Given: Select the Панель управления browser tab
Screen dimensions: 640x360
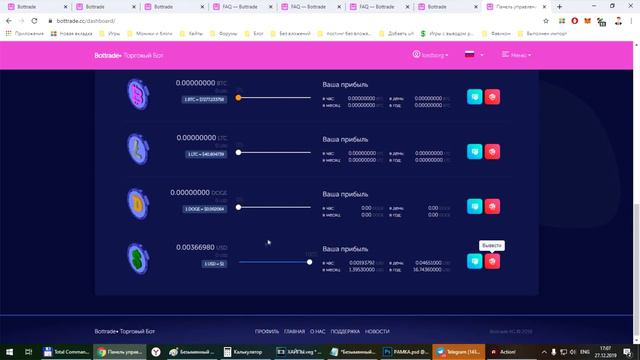Looking at the screenshot, I should [x=516, y=7].
